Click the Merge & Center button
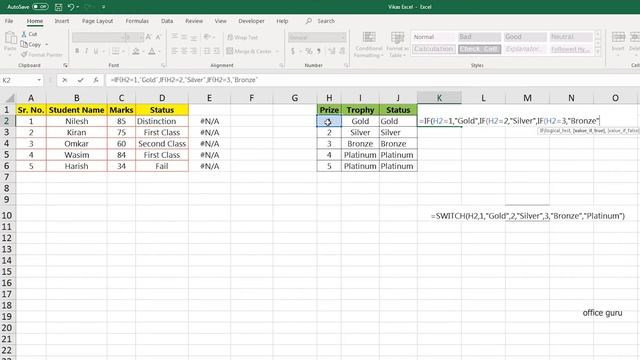The height and width of the screenshot is (360, 640). pyautogui.click(x=249, y=51)
